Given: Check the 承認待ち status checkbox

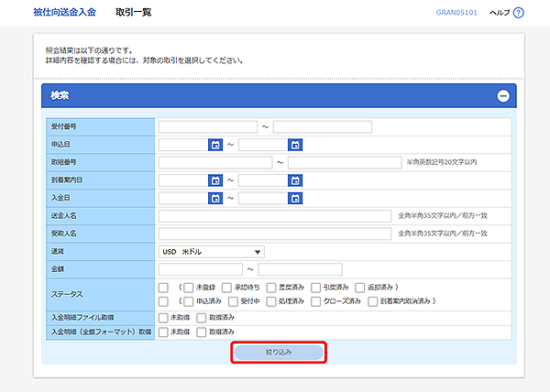Looking at the screenshot, I should pos(227,288).
